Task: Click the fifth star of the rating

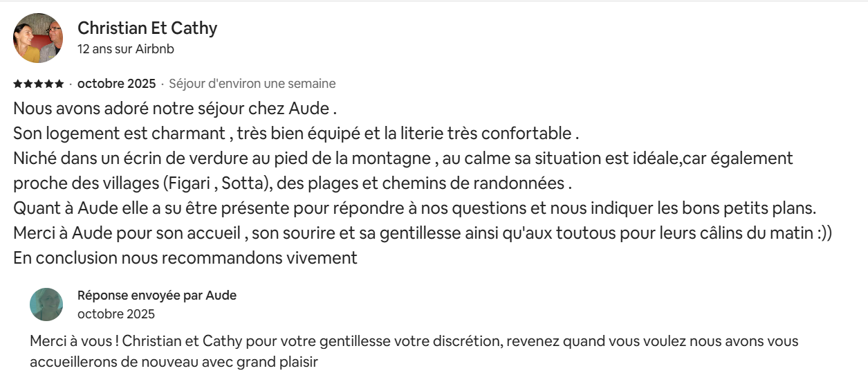Action: (x=59, y=84)
